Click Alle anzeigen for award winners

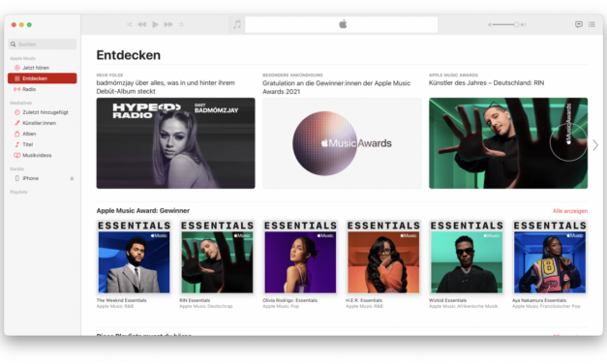[570, 211]
